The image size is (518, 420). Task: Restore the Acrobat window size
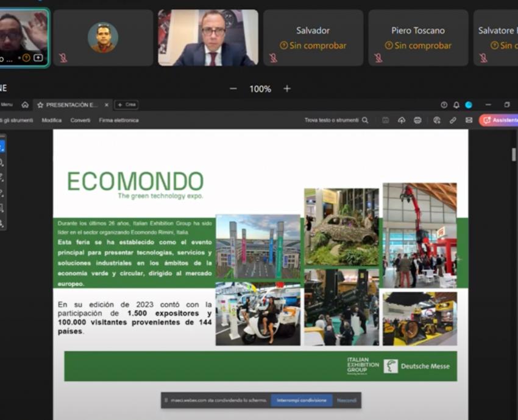click(507, 105)
